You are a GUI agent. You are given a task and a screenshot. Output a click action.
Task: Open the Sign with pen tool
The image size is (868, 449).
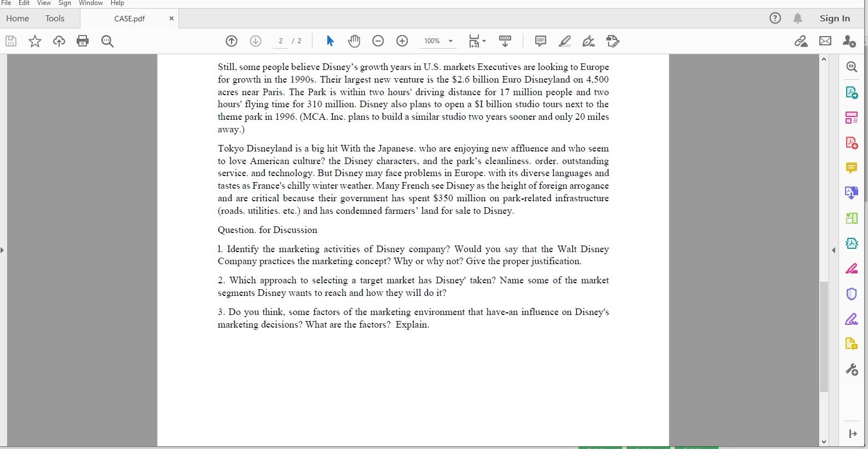pyautogui.click(x=589, y=41)
